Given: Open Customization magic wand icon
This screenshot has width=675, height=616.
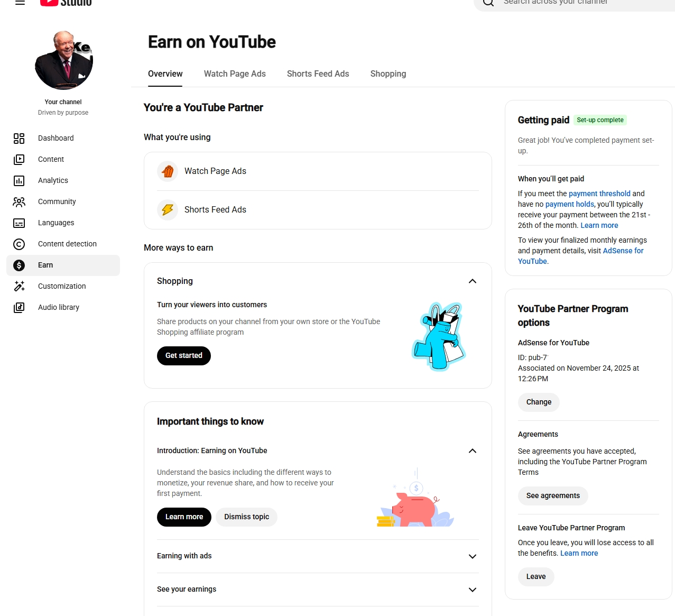Looking at the screenshot, I should (x=19, y=286).
